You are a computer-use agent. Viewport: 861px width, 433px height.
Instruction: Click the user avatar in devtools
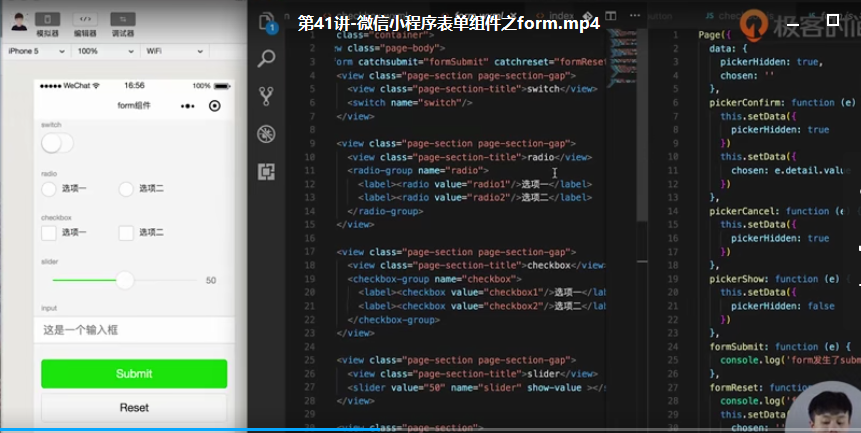19,23
